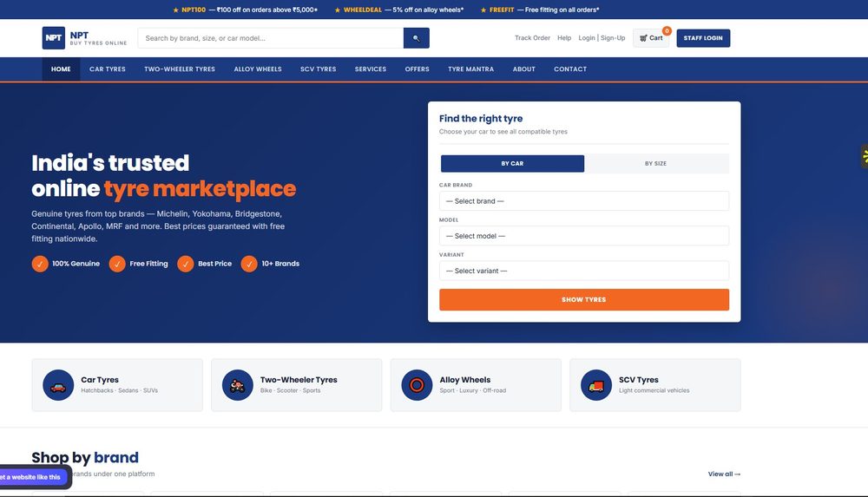
Task: Select the SCV Tyres truck icon
Action: 596,385
